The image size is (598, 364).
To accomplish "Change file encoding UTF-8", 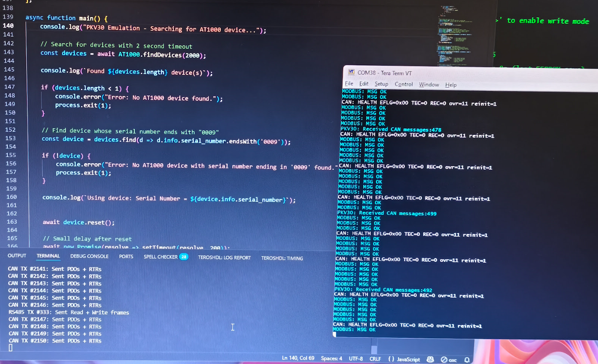I will click(x=356, y=359).
